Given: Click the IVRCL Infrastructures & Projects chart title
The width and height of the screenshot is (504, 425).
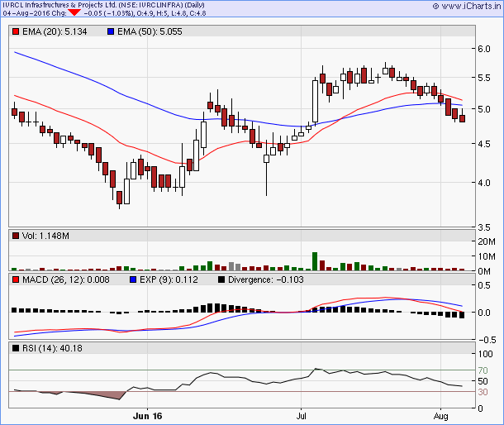Looking at the screenshot, I should (x=103, y=5).
